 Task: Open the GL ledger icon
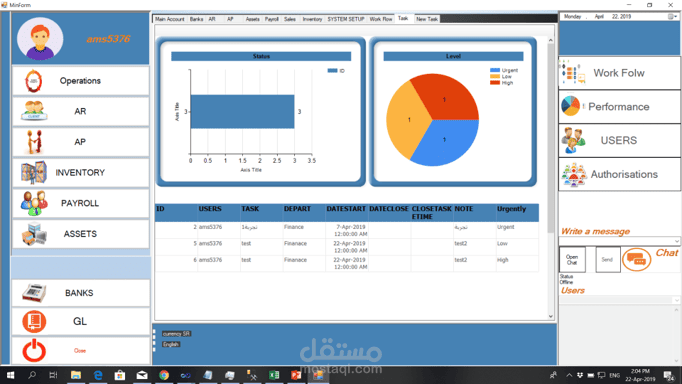point(34,321)
